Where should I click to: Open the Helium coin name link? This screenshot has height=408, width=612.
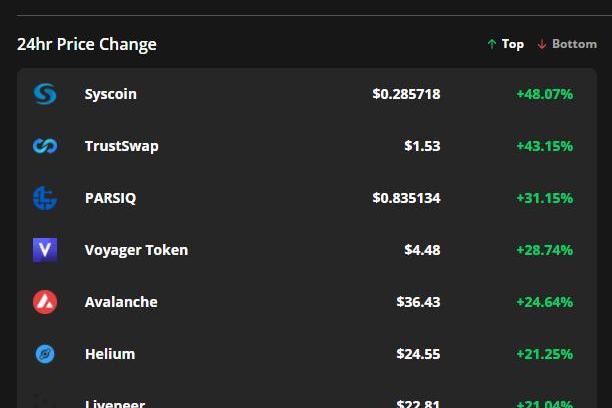(110, 354)
